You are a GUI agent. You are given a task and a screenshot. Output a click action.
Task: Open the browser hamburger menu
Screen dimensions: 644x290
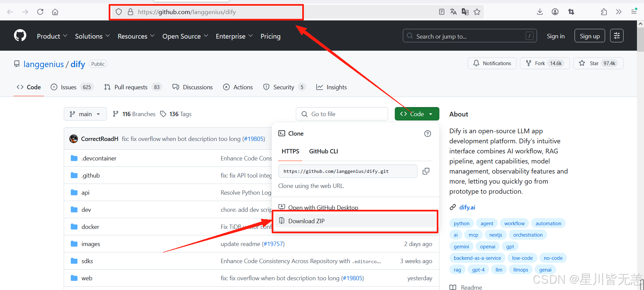[634, 11]
